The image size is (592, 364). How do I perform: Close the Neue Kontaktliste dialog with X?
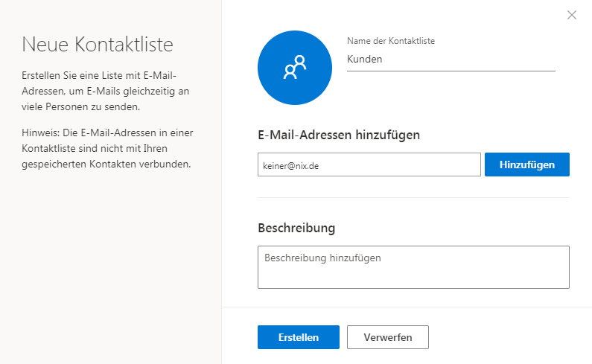click(x=572, y=15)
